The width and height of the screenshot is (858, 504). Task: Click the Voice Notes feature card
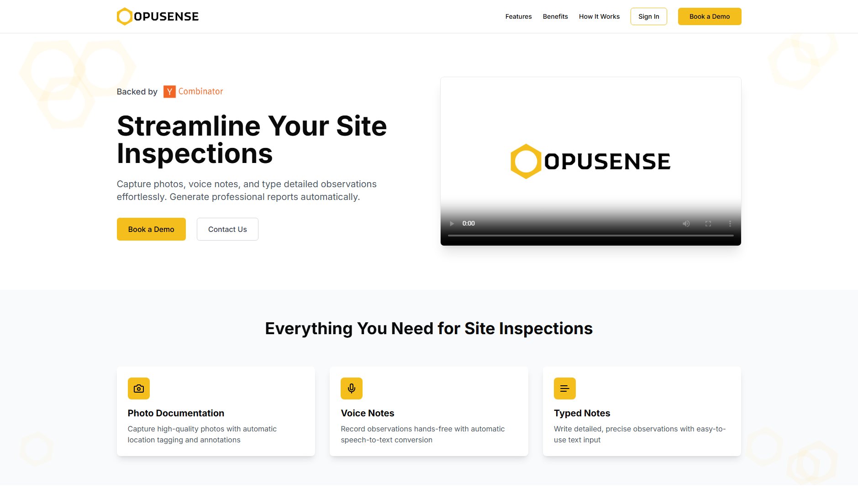(428, 411)
